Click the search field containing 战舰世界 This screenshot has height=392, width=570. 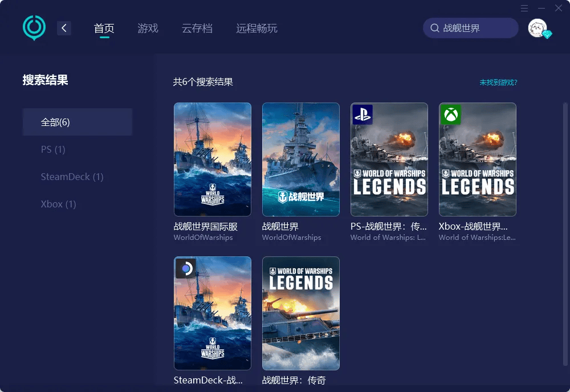(x=476, y=28)
